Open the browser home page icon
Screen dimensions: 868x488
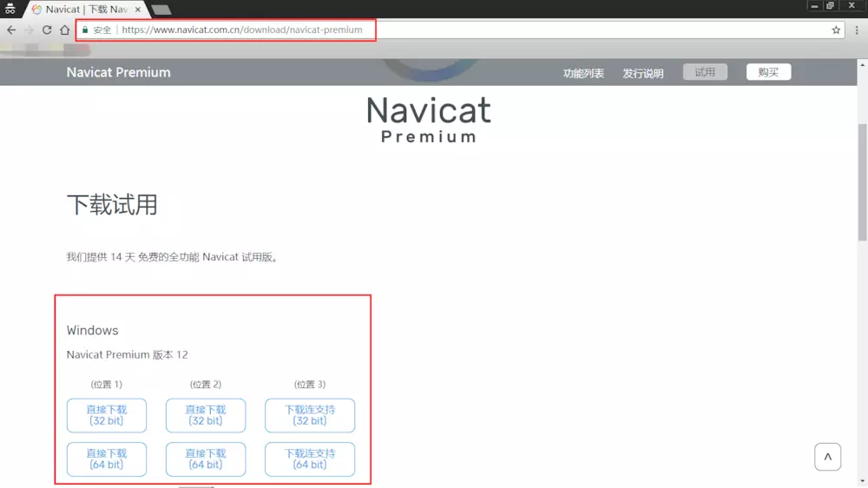tap(65, 30)
